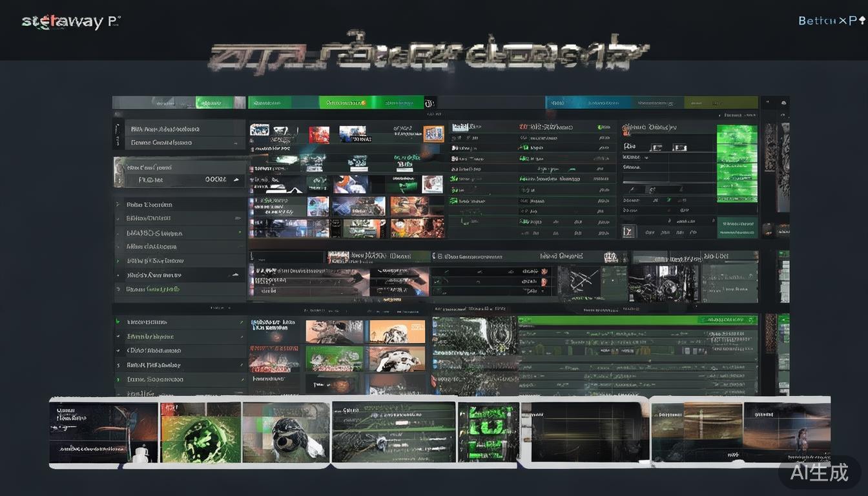
Task: Click the bright green panel in right stats section
Action: click(x=737, y=155)
